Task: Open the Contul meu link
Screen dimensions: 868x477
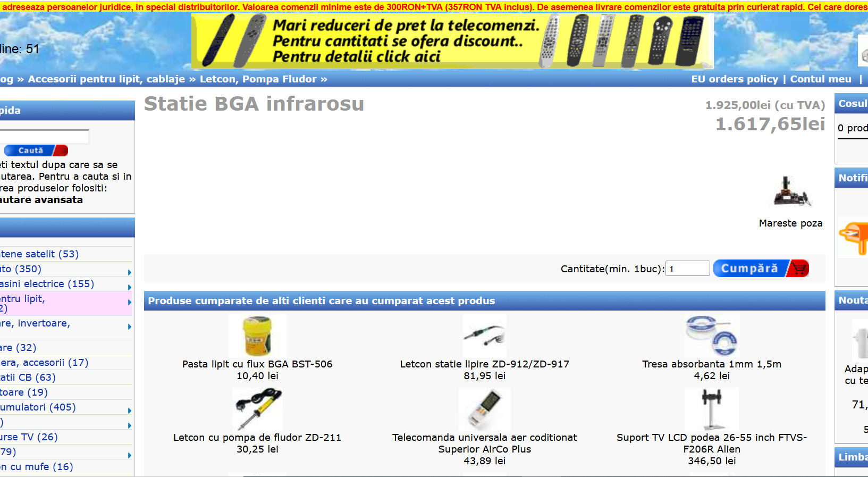Action: coord(821,79)
